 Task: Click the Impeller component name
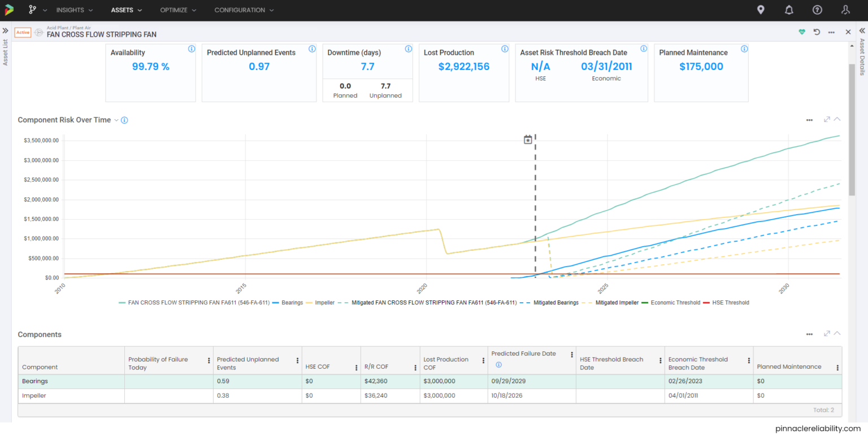coord(34,396)
